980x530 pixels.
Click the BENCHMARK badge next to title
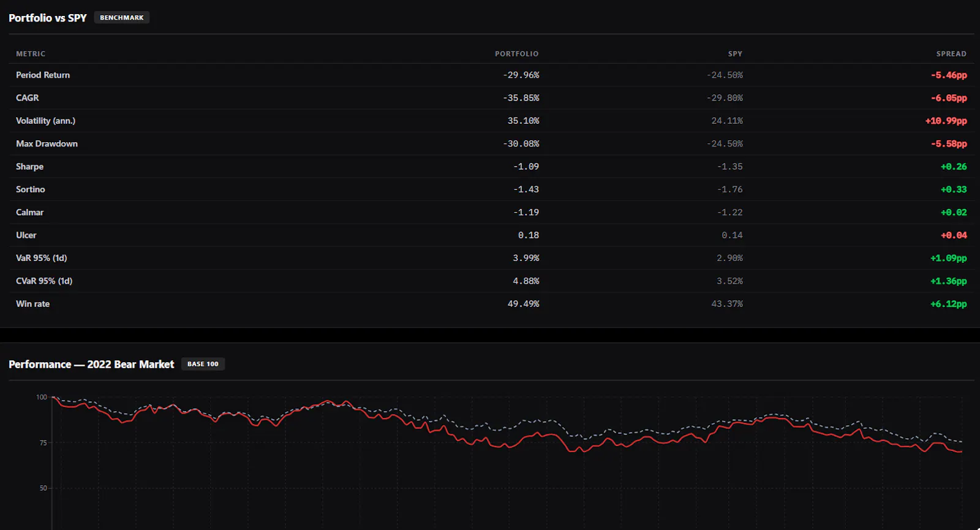121,18
